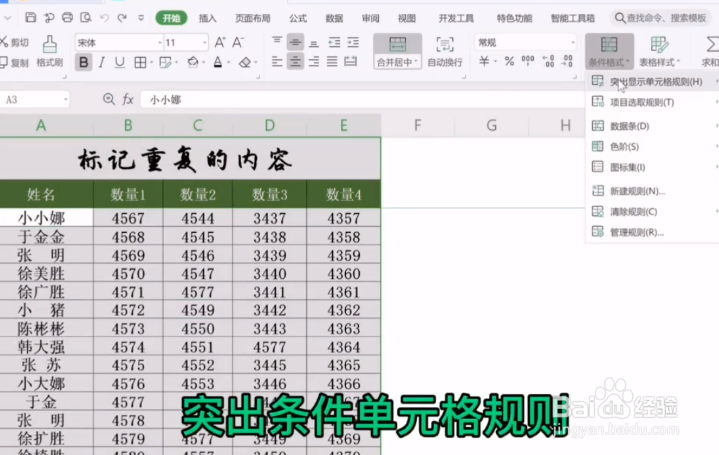Viewport: 719px width, 455px height.
Task: Toggle Underline formatting (U)
Action: tap(120, 62)
